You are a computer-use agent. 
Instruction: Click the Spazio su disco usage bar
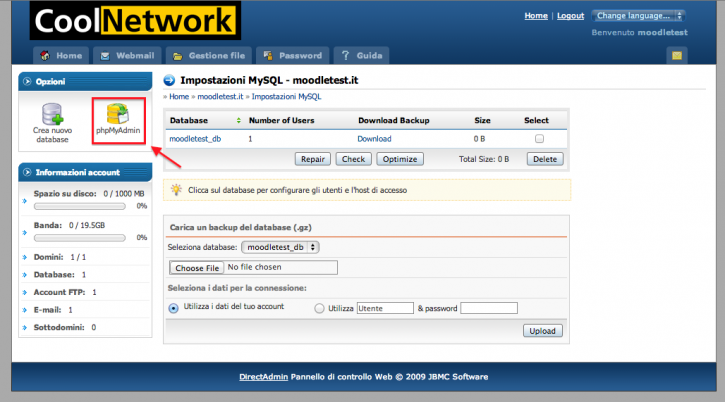[80, 206]
